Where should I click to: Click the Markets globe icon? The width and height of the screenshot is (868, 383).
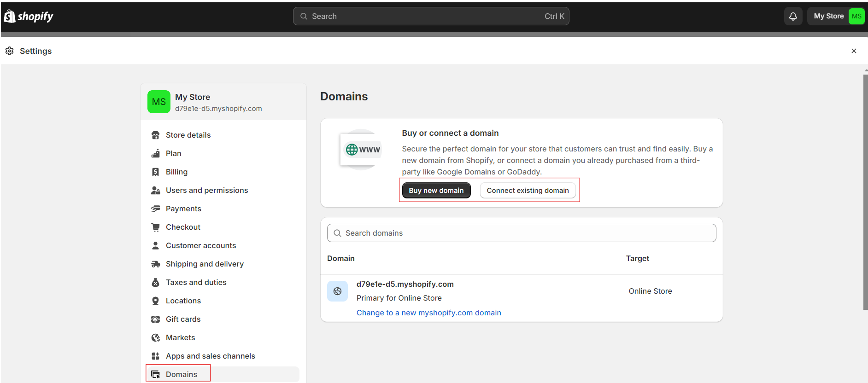click(x=156, y=337)
